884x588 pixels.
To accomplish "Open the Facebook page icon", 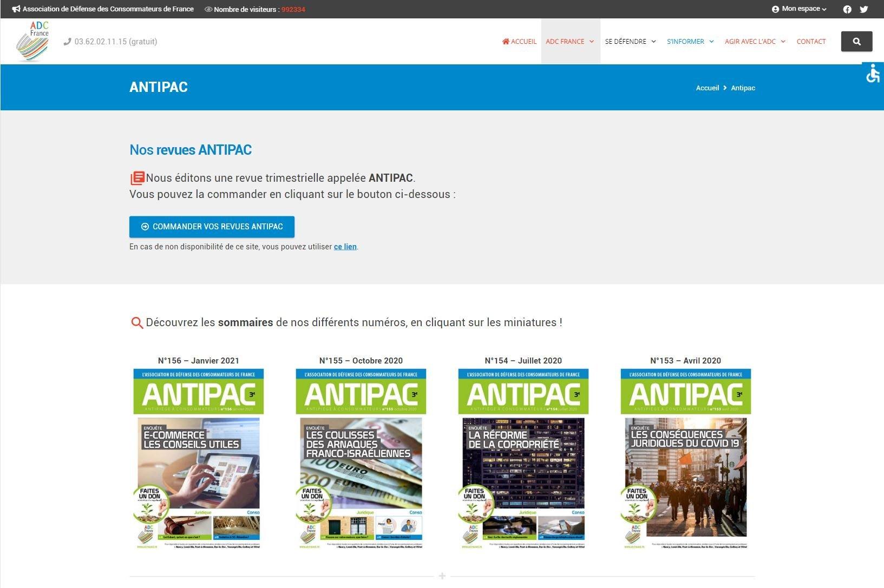I will click(x=847, y=9).
